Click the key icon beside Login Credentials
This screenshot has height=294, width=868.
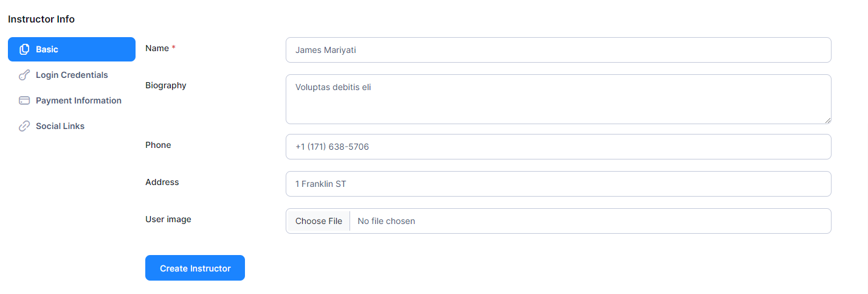click(24, 75)
